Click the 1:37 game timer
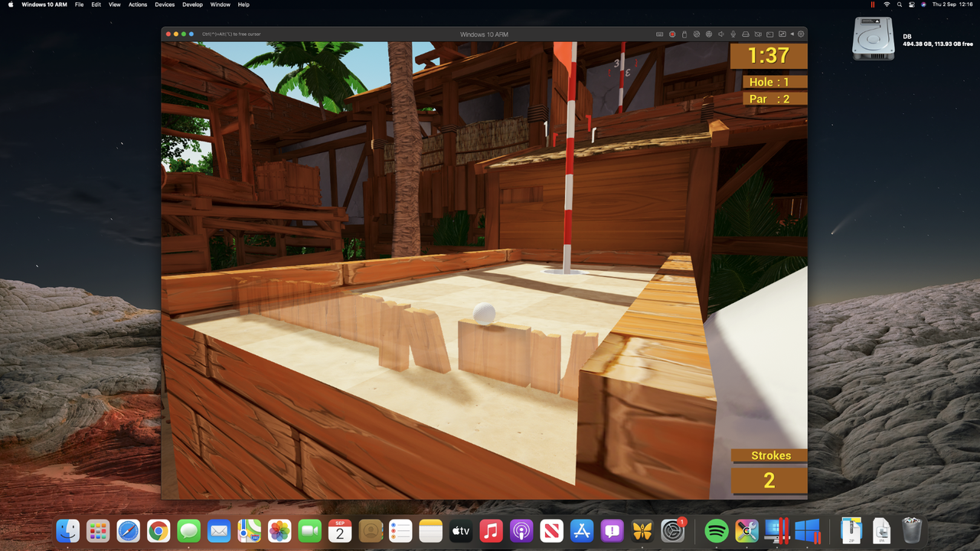The width and height of the screenshot is (980, 551). click(x=768, y=56)
